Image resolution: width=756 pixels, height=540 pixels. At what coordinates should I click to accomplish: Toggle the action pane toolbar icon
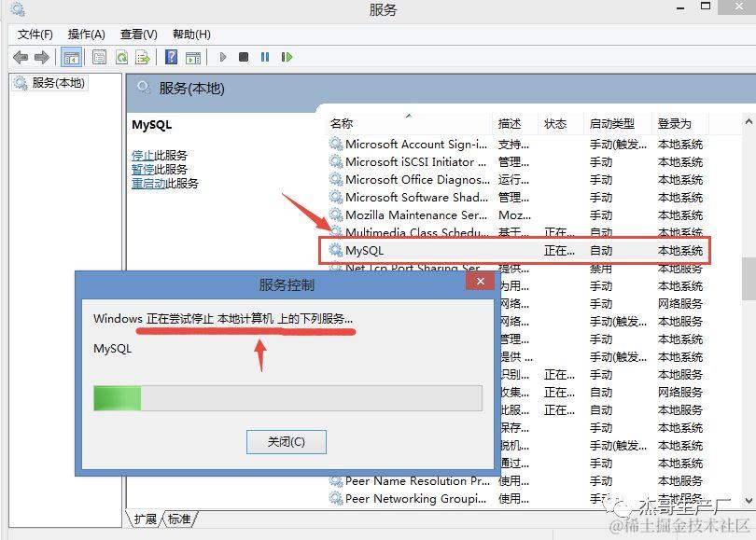(x=193, y=57)
